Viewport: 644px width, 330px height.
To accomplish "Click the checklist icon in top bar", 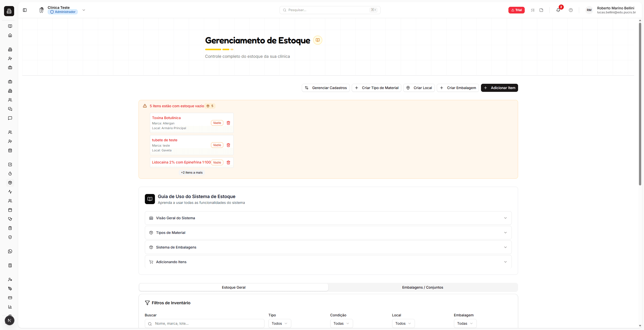I will (x=532, y=10).
